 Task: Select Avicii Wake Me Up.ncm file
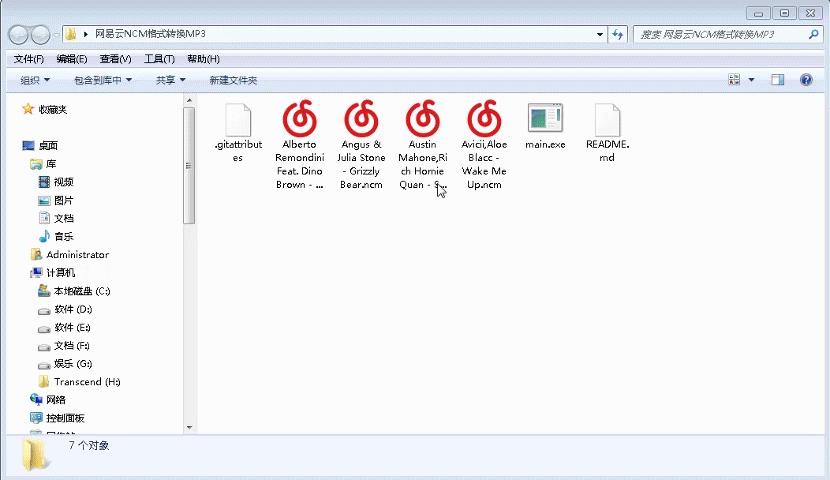[483, 121]
